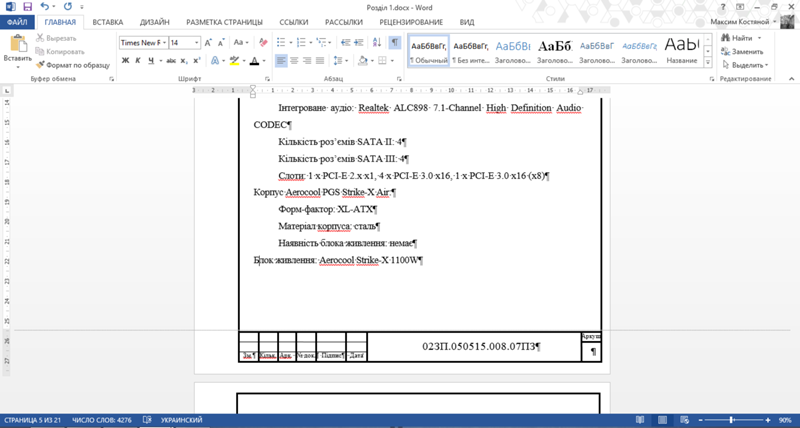
Task: Apply the font color A button
Action: [x=254, y=61]
